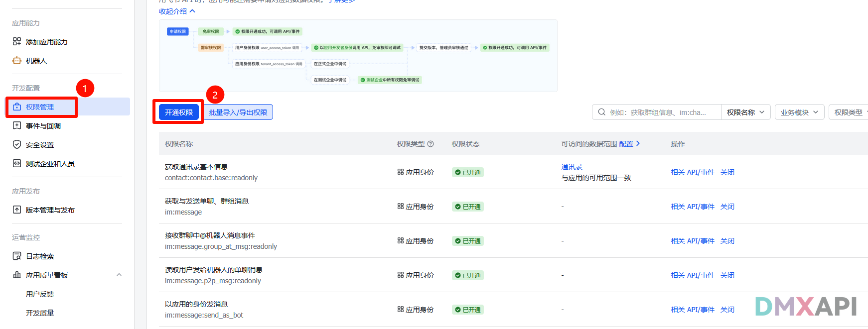Image resolution: width=868 pixels, height=329 pixels.
Task: Open the 业务模块 filter dropdown
Action: click(799, 112)
